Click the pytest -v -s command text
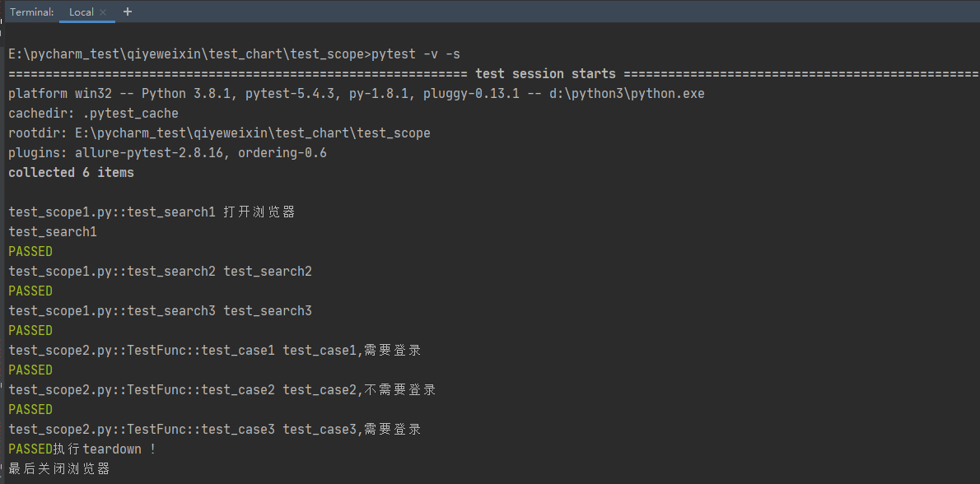Viewport: 980px width, 484px height. click(416, 54)
